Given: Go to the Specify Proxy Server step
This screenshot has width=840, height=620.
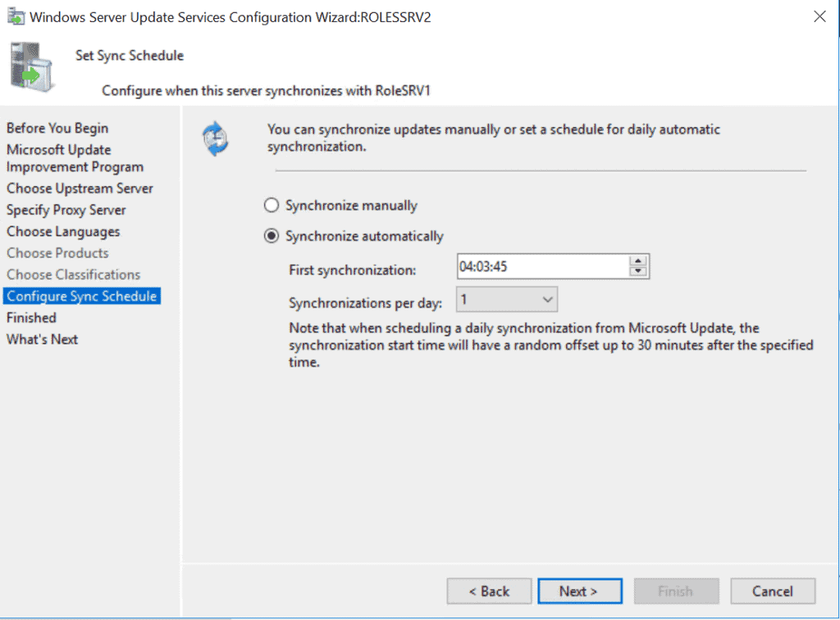Looking at the screenshot, I should click(66, 210).
